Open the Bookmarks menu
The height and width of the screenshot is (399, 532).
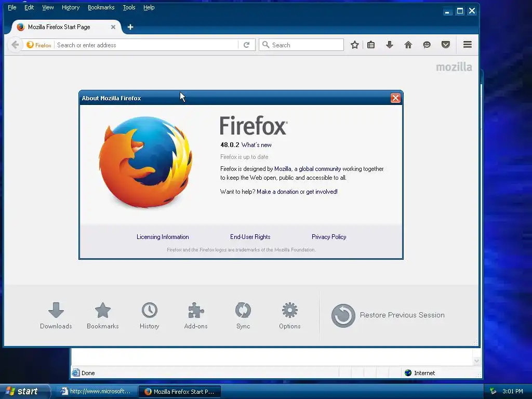coord(101,7)
